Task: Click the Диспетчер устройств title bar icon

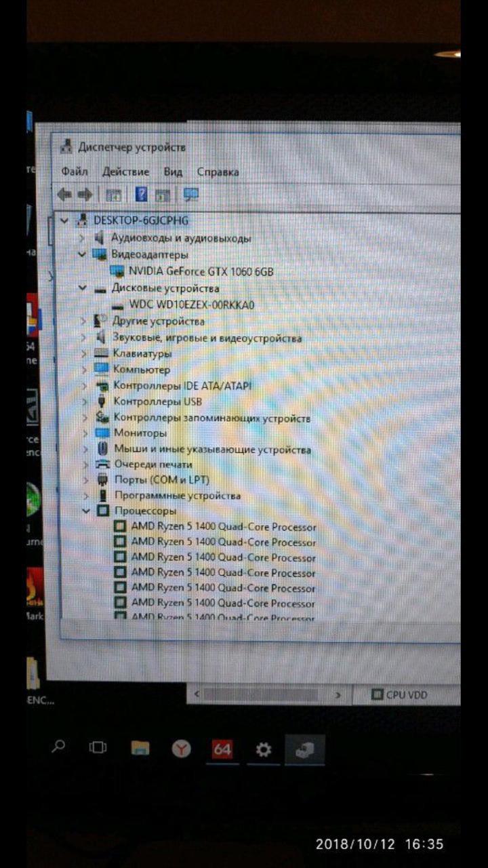Action: [66, 146]
